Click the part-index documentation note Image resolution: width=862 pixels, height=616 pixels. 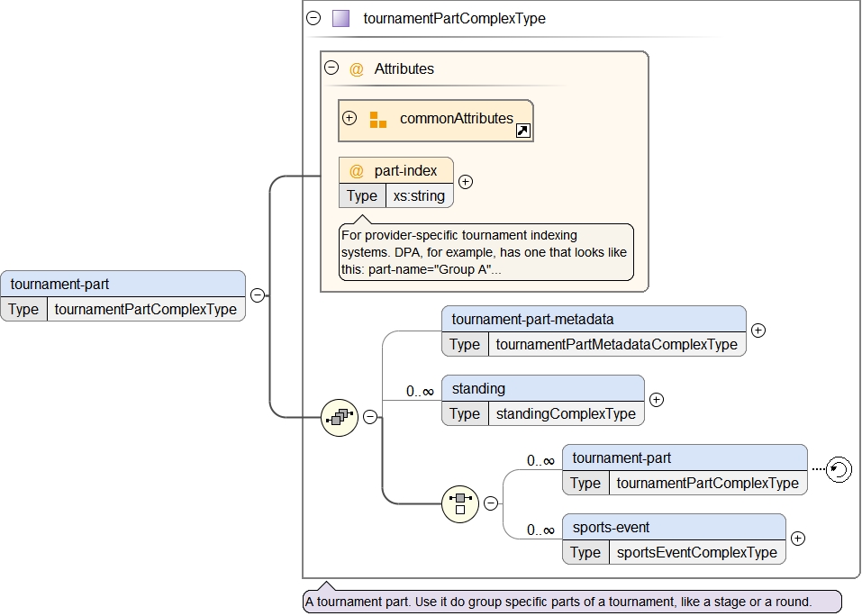click(485, 253)
